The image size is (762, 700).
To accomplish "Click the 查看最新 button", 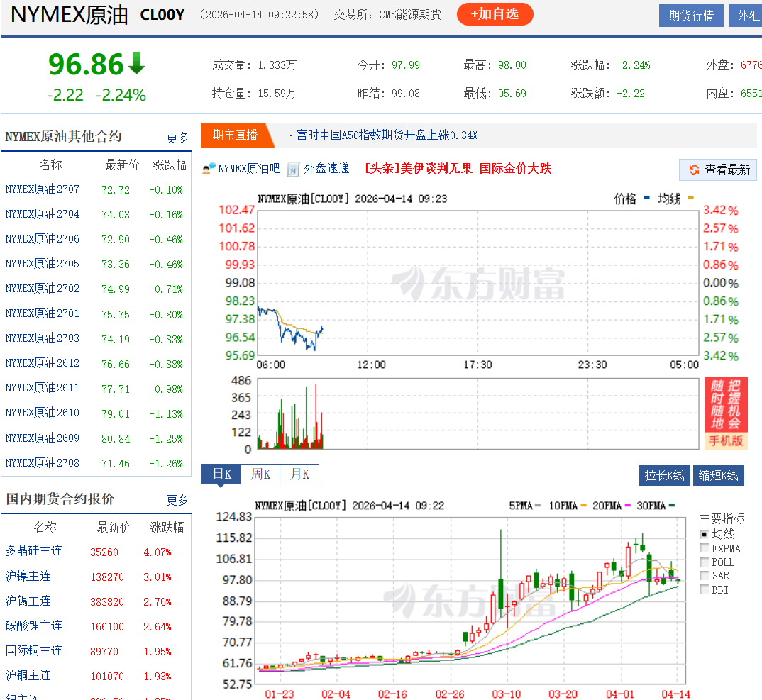I will 718,170.
